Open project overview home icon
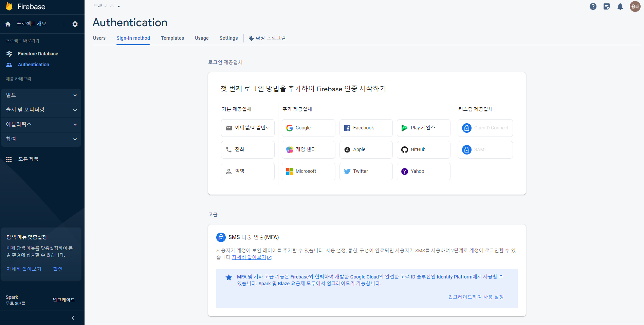This screenshot has width=644, height=325. 8,24
